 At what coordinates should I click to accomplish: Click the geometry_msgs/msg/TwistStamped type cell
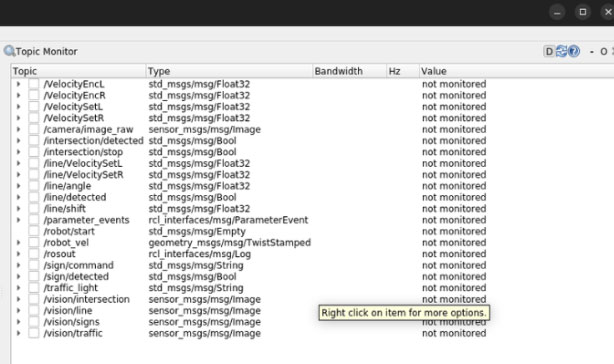coord(229,243)
